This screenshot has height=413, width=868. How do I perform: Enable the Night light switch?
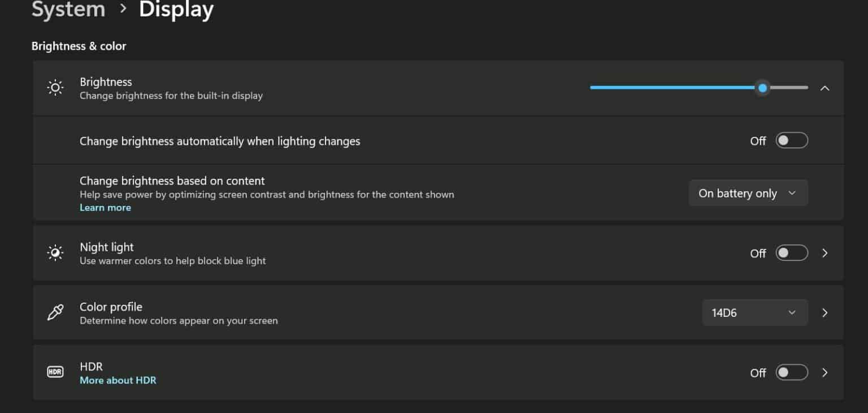(x=792, y=253)
